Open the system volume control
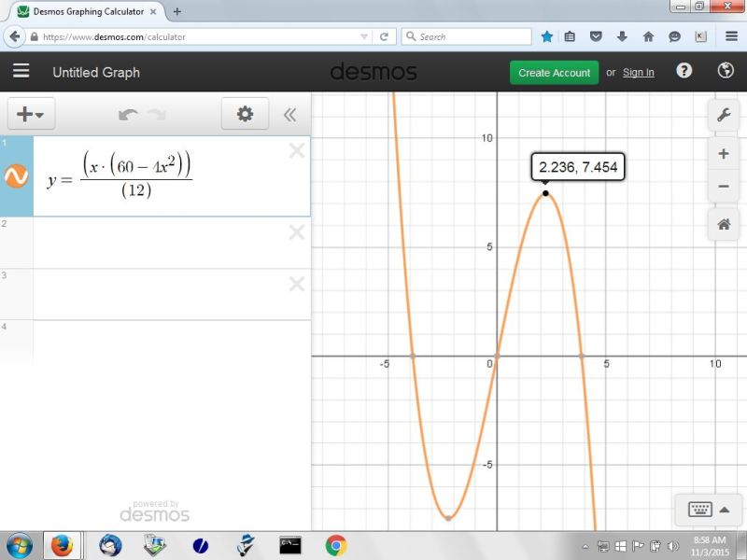Viewport: 747px width, 560px height. click(673, 546)
